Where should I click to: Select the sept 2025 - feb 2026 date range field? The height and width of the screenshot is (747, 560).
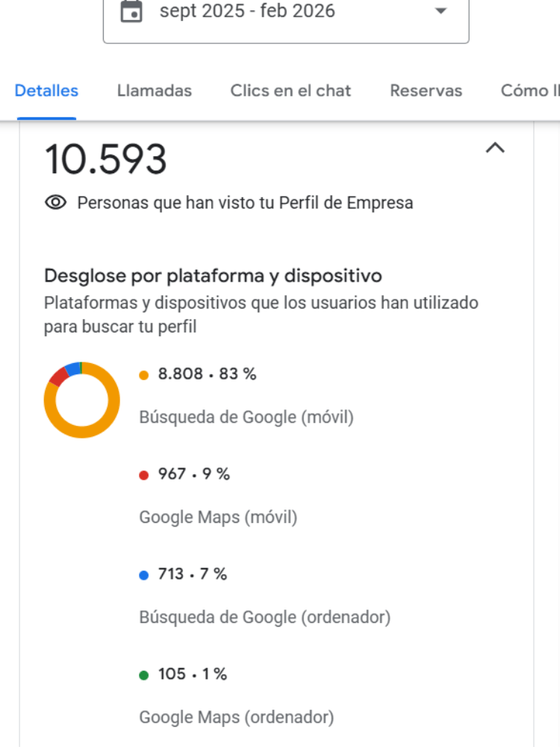coord(247,11)
